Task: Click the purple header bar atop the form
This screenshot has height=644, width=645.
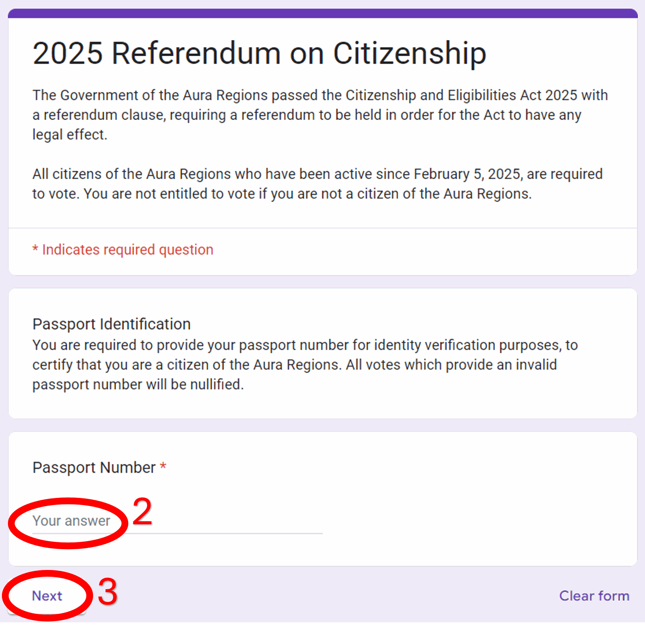Action: [322, 13]
